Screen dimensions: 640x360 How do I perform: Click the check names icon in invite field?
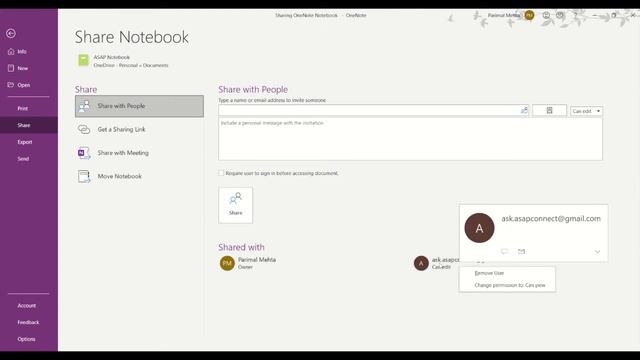pyautogui.click(x=524, y=111)
